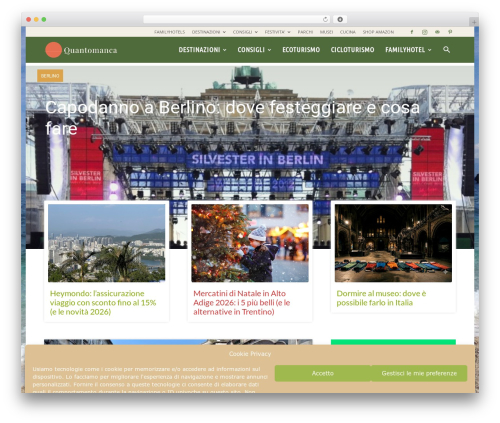Open Mercatini di Natale Alto Adige title
Image resolution: width=500 pixels, height=423 pixels.
[242, 303]
